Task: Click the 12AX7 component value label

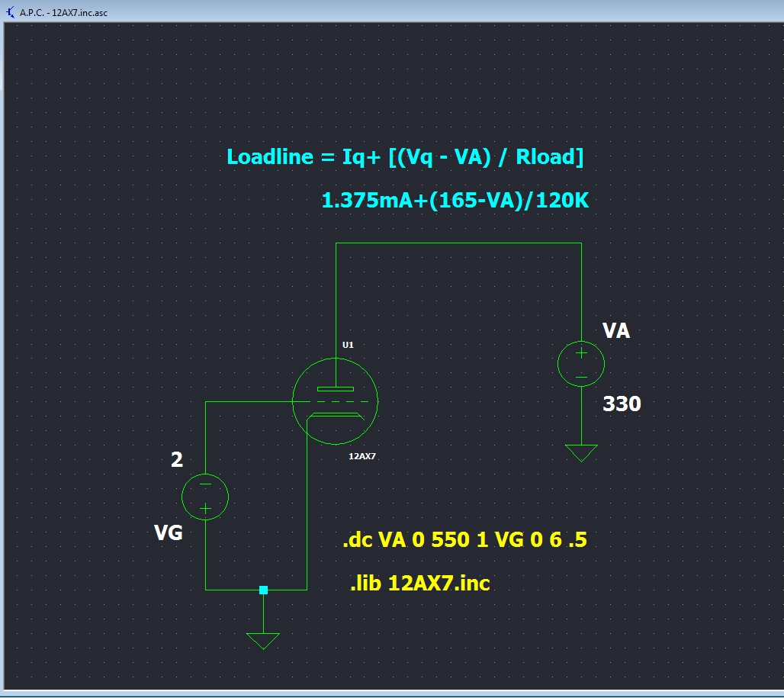Action: click(361, 455)
